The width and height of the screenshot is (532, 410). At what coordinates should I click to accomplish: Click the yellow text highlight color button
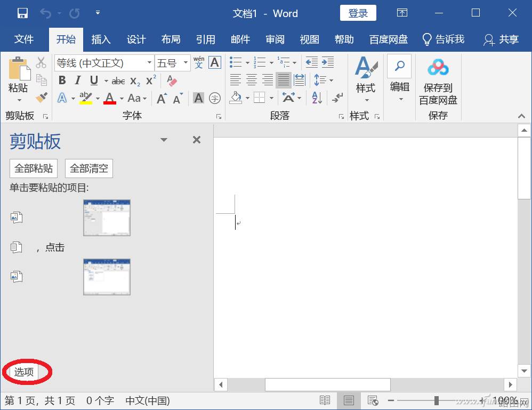coord(85,98)
